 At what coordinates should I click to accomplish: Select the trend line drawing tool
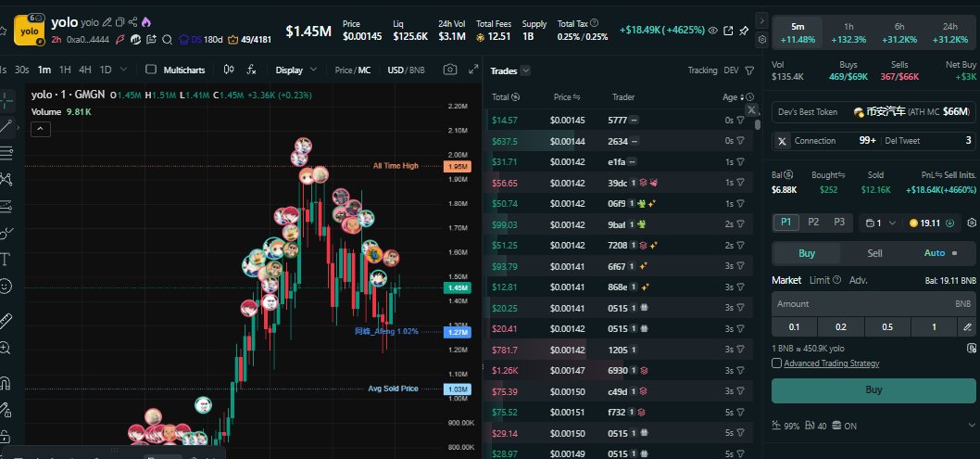5,126
